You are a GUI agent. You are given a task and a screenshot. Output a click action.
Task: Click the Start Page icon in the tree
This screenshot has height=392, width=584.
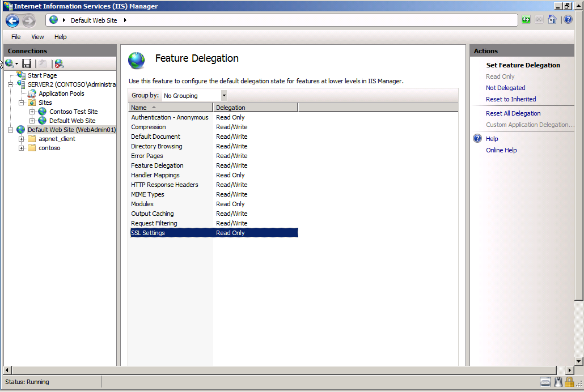pyautogui.click(x=21, y=75)
